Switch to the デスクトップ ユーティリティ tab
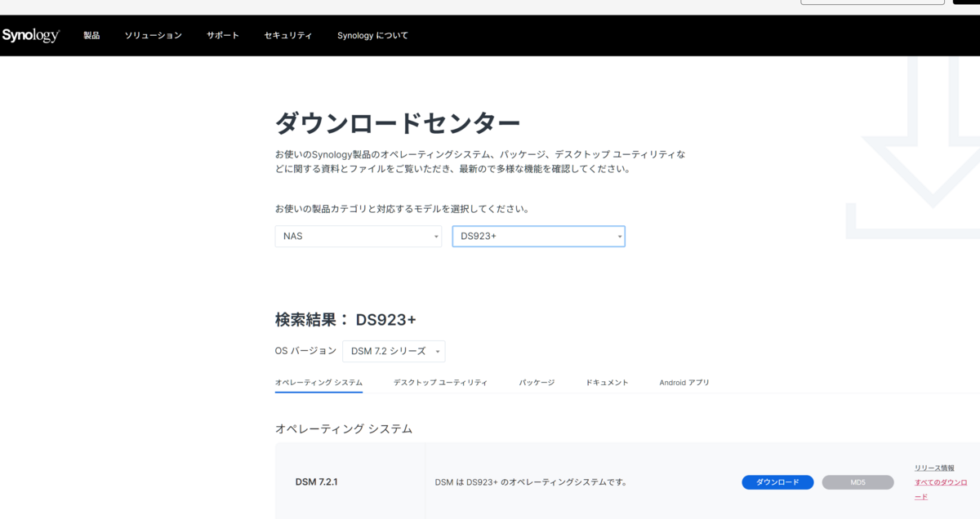The height and width of the screenshot is (519, 980). [x=440, y=382]
